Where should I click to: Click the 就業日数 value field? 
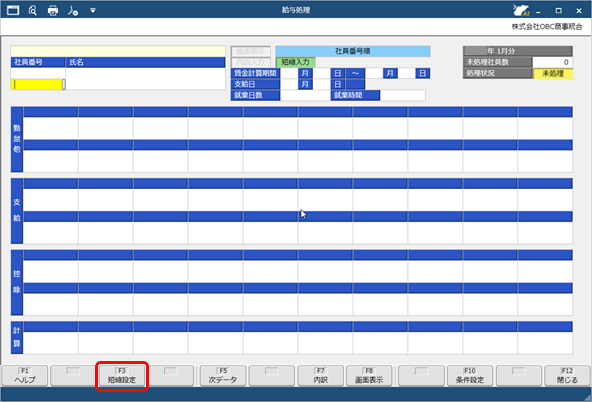click(x=305, y=95)
